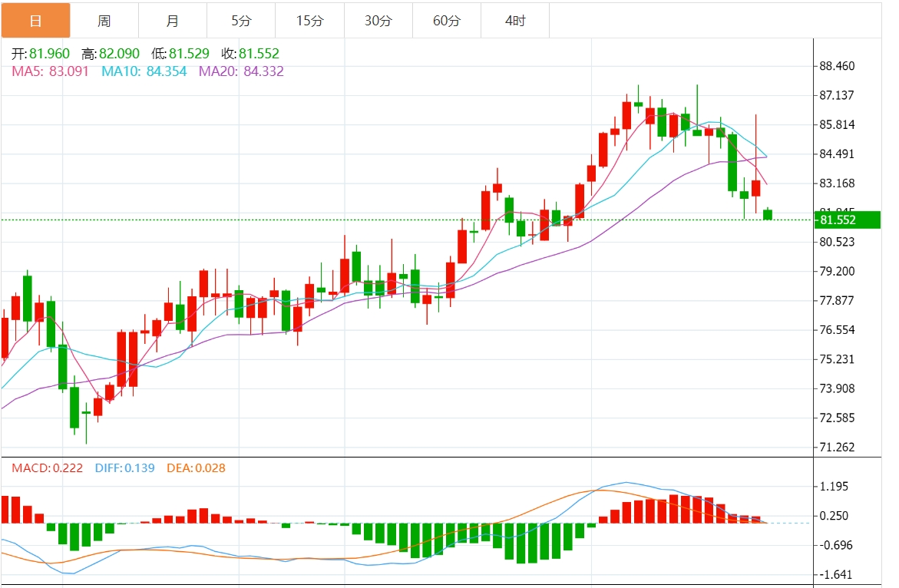This screenshot has height=588, width=899.
Task: Click the 84.491 price axis label
Action: 837,154
